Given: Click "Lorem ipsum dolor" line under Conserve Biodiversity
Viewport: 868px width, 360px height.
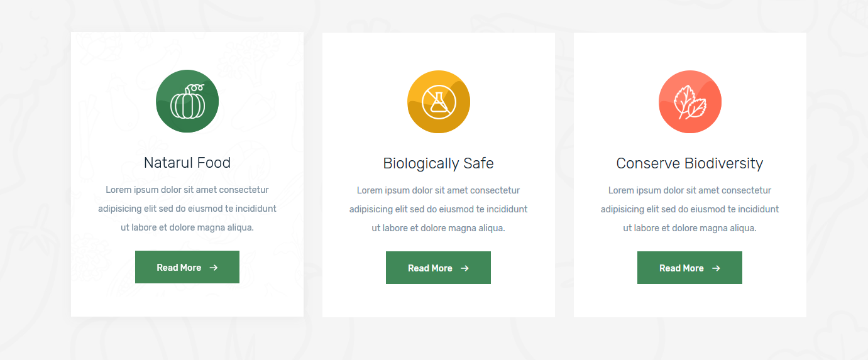Looking at the screenshot, I should (x=689, y=190).
